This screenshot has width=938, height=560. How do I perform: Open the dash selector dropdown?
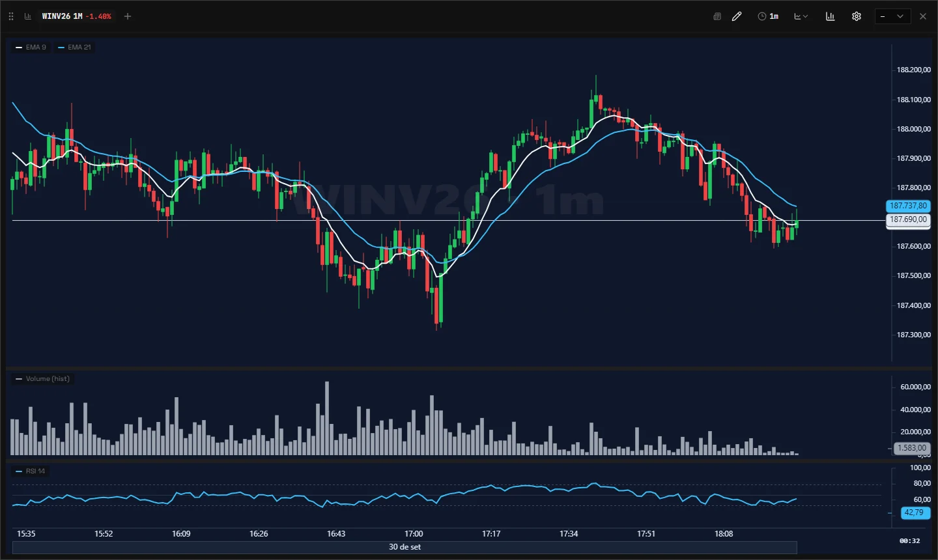pos(891,16)
